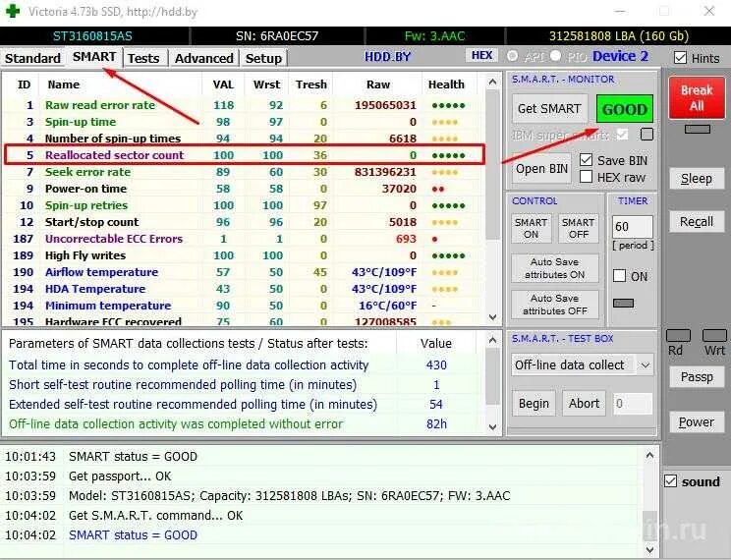Click the Open BIN button
This screenshot has height=560, width=731.
[x=541, y=168]
